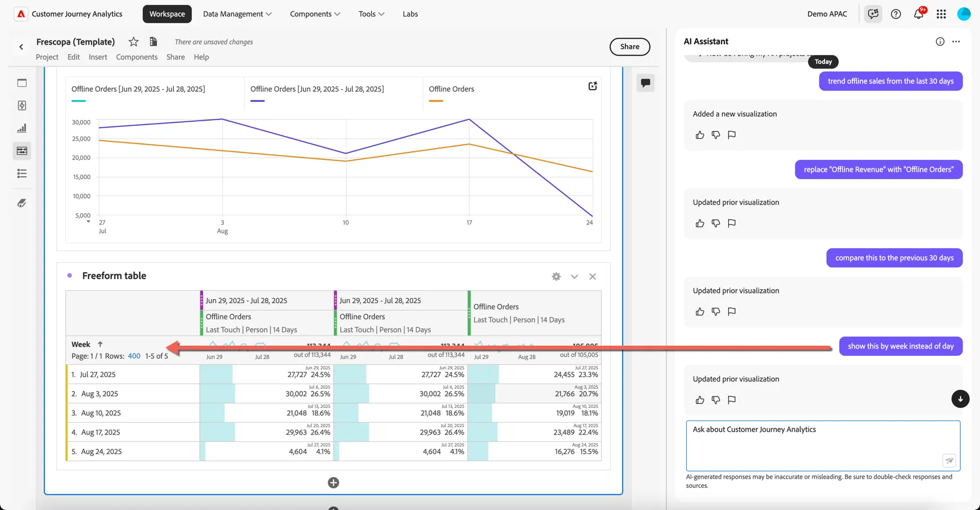Click the Share button

630,46
